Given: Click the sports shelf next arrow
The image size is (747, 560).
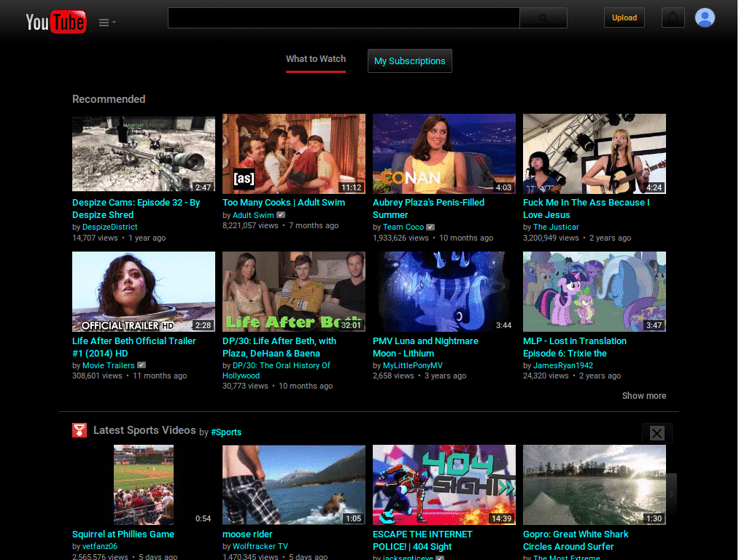Looking at the screenshot, I should tap(672, 494).
